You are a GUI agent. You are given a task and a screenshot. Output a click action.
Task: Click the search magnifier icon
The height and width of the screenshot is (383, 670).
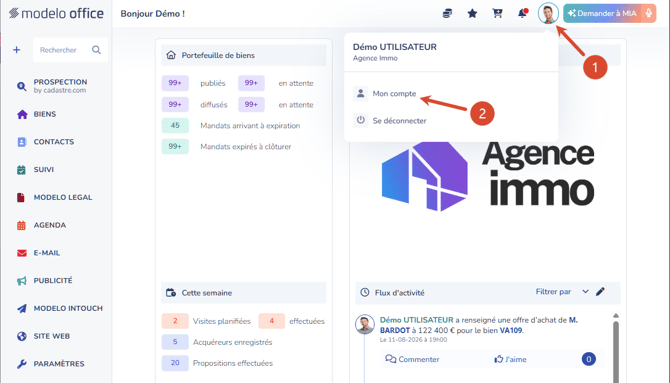click(97, 50)
